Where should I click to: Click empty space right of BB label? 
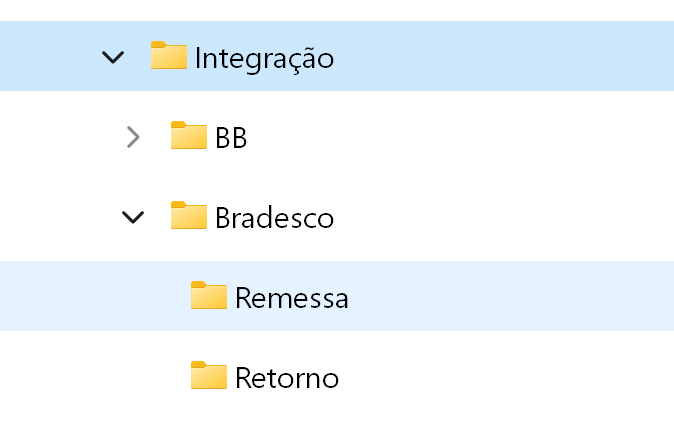tap(450, 137)
